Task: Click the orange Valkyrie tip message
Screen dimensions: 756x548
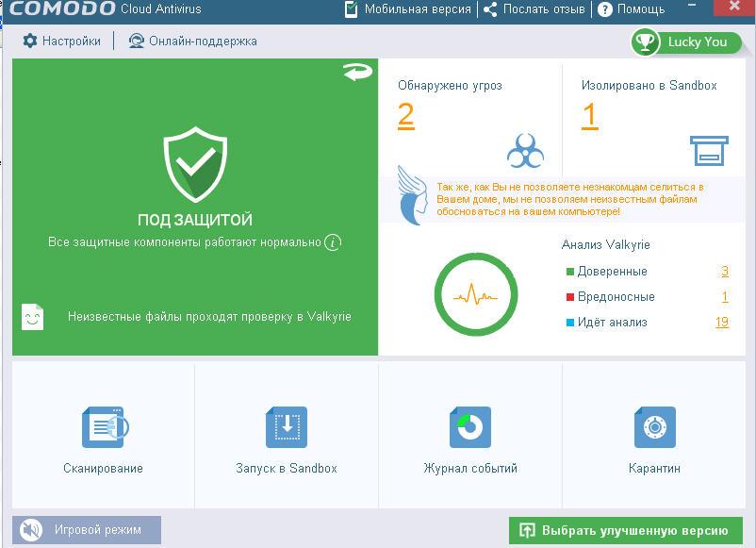Action: click(x=570, y=199)
